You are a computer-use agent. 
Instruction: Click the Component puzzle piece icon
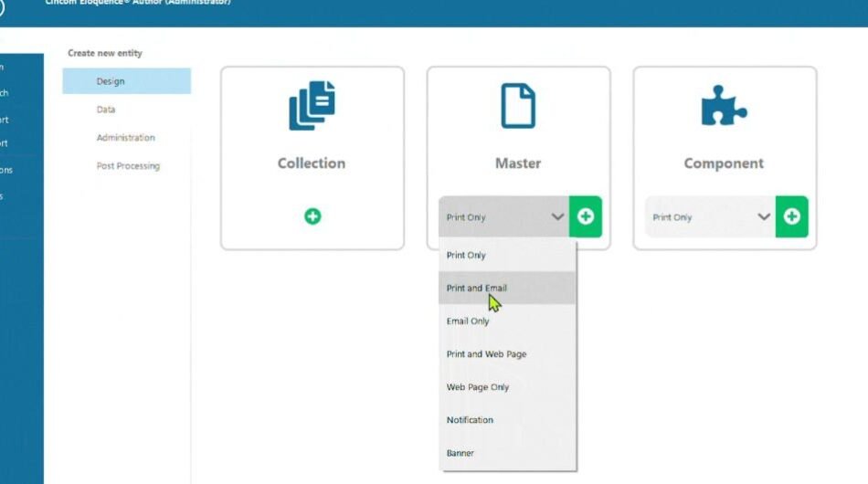point(724,105)
